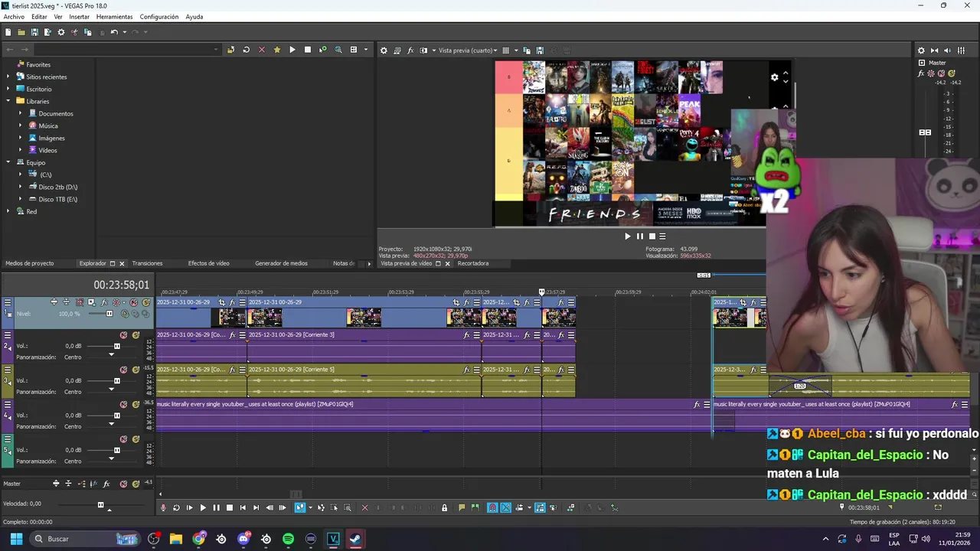Screen dimensions: 980x551
Task: Cut selection with scissors icon
Action: [74, 32]
